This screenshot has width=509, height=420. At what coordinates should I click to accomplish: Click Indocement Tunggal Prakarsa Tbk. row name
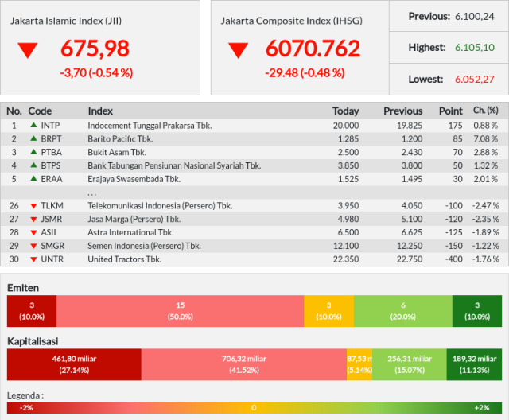click(150, 126)
